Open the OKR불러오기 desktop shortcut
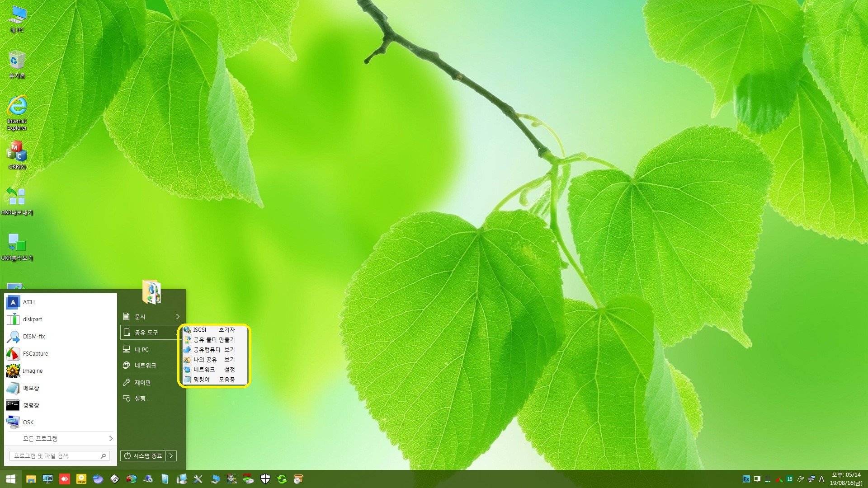 tap(17, 247)
